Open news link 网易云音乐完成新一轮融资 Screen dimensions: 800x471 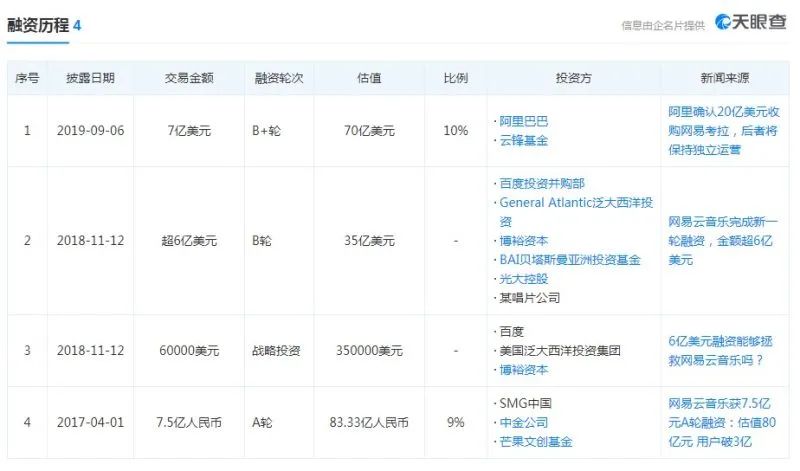click(722, 240)
